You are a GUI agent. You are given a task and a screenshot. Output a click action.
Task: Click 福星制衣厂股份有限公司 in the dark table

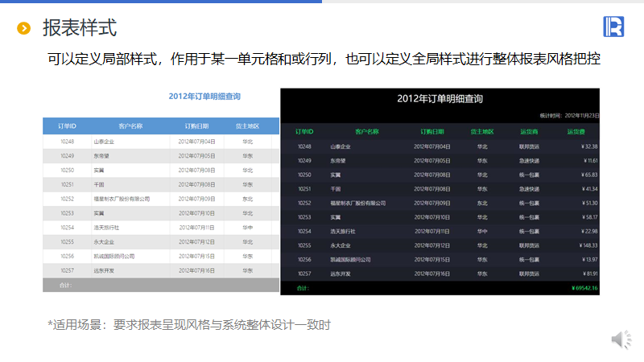point(358,204)
